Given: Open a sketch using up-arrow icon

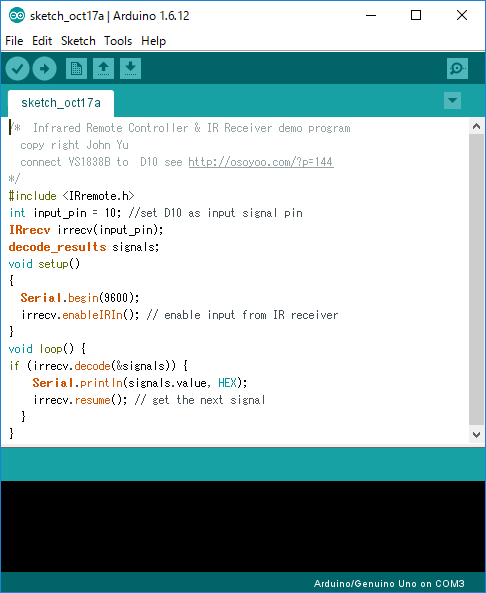Looking at the screenshot, I should [104, 68].
